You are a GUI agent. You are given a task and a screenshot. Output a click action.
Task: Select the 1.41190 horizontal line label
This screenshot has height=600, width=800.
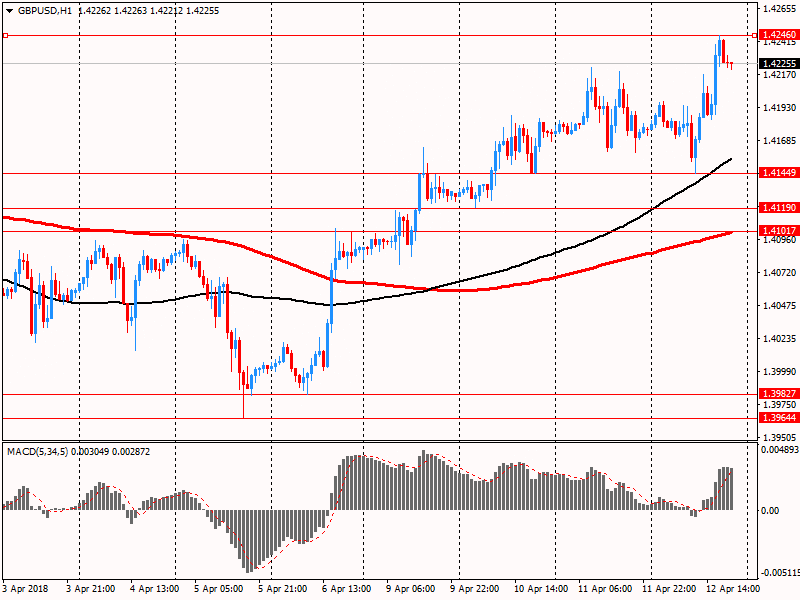pos(779,207)
